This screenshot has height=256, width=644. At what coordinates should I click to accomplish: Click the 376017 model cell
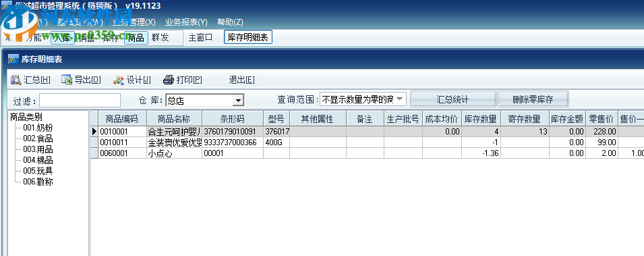pyautogui.click(x=276, y=132)
